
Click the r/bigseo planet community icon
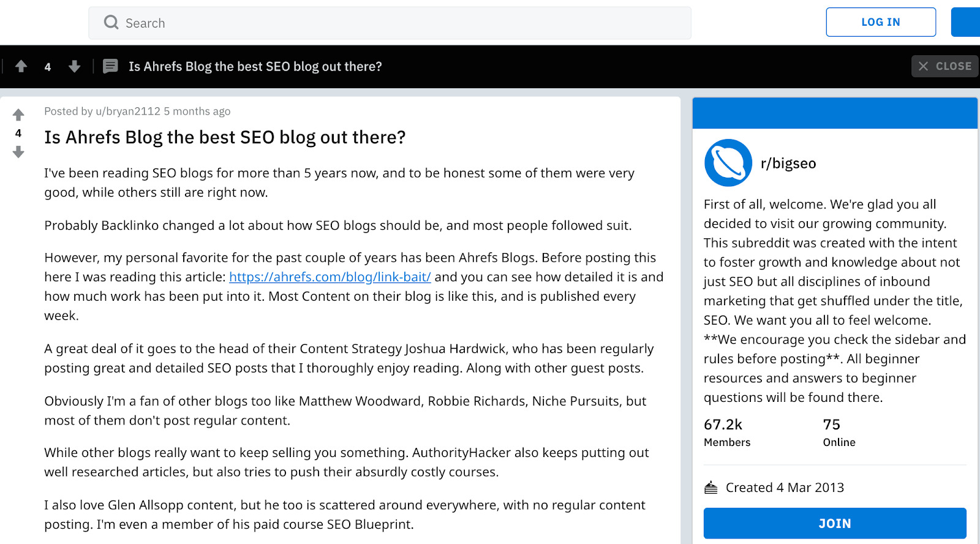click(728, 162)
